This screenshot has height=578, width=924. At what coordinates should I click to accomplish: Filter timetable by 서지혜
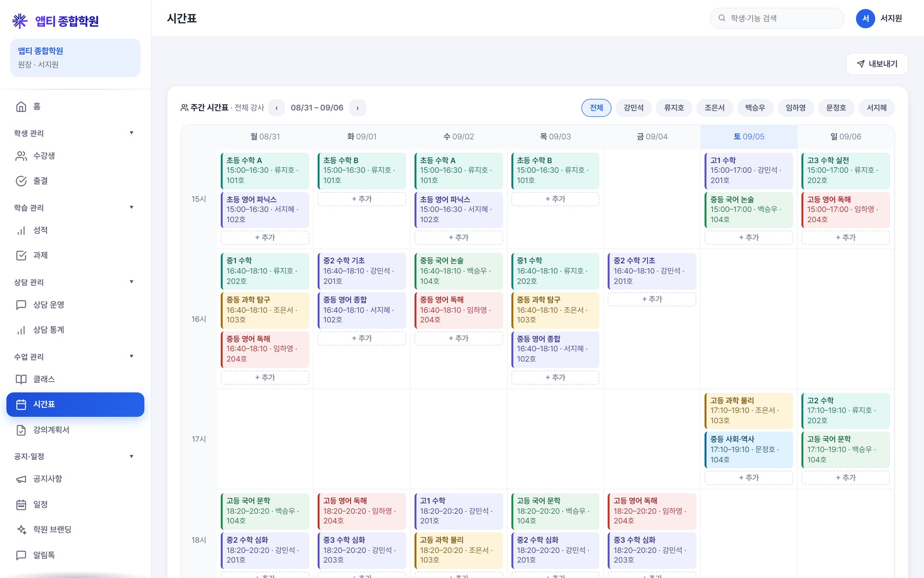[x=877, y=108]
